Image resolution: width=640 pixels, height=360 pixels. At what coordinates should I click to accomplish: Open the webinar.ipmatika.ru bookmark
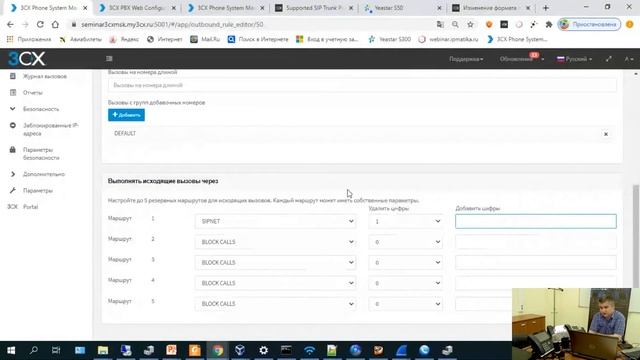[x=448, y=40]
